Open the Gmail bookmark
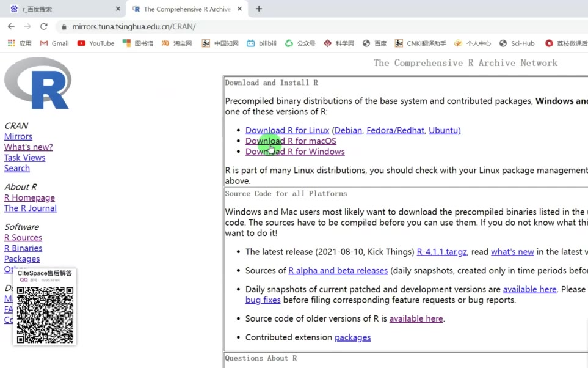588x368 pixels. pos(54,43)
